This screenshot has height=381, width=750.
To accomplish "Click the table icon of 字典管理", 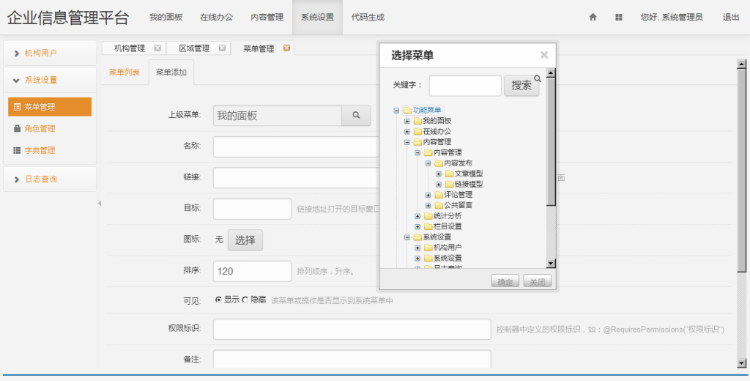I will coord(17,151).
